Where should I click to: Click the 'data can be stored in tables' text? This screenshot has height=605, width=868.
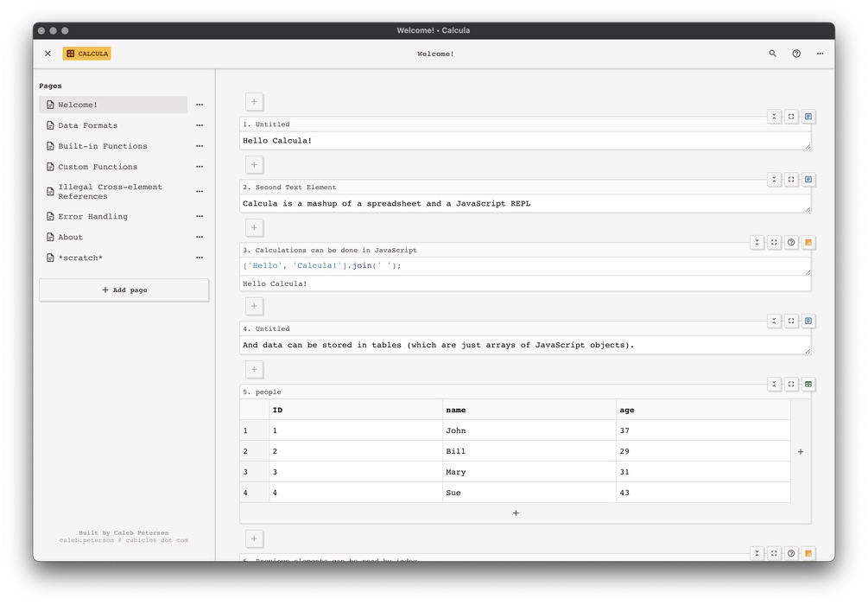coord(525,345)
